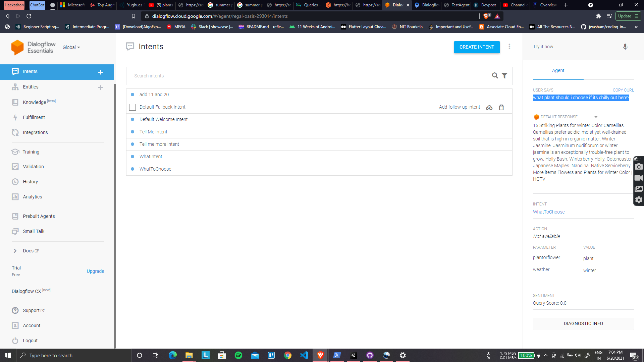Expand the Default Response dropdown arrow

coord(596,117)
